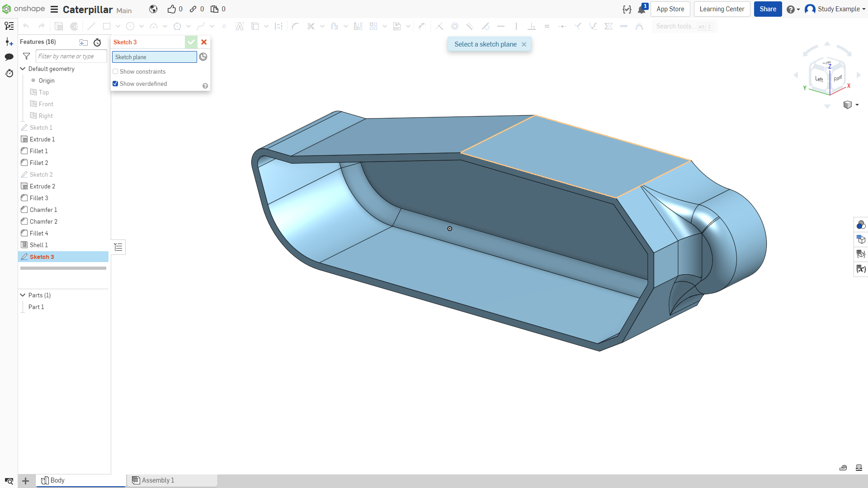
Task: Collapse the Default geometry group
Action: click(23, 69)
